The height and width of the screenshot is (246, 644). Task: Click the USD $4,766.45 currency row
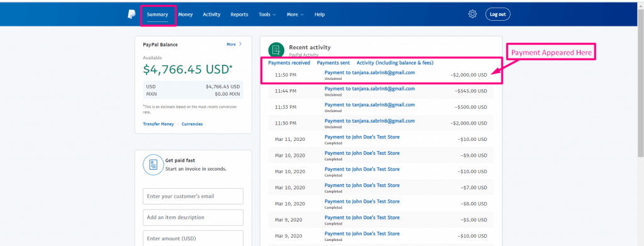(193, 87)
